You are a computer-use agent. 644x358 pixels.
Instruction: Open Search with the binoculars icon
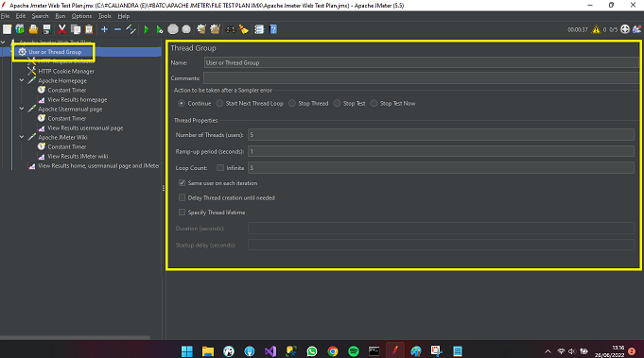click(231, 29)
